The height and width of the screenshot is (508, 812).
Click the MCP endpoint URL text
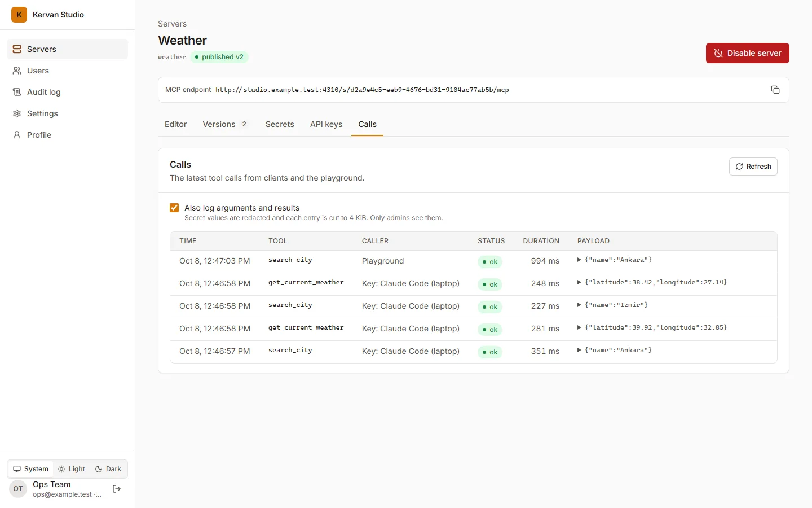[x=362, y=90]
